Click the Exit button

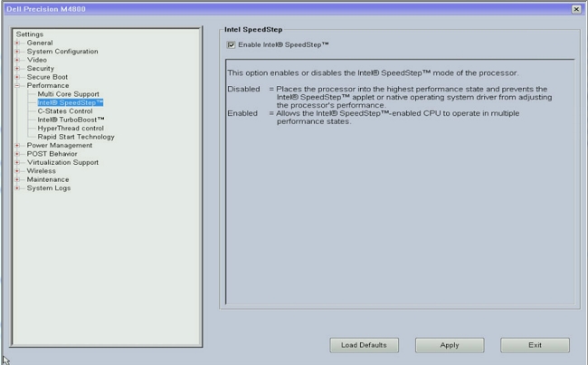[x=536, y=345]
